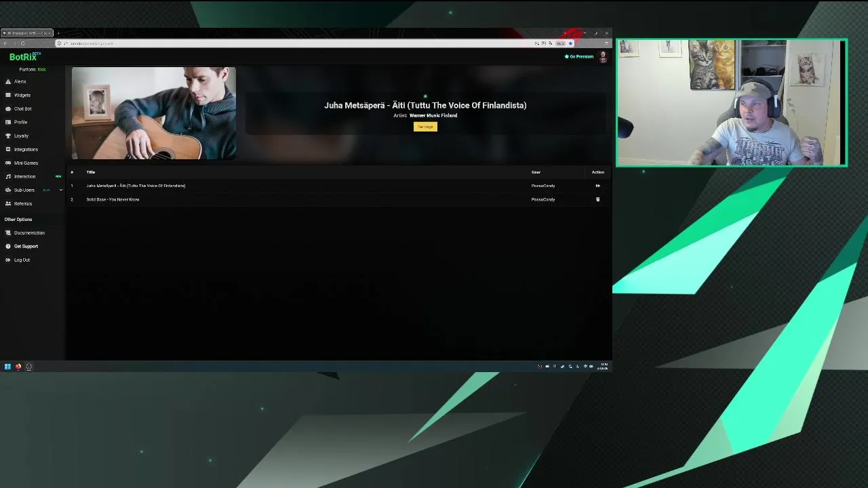Go to the Widgets section
The width and height of the screenshot is (868, 488).
22,95
